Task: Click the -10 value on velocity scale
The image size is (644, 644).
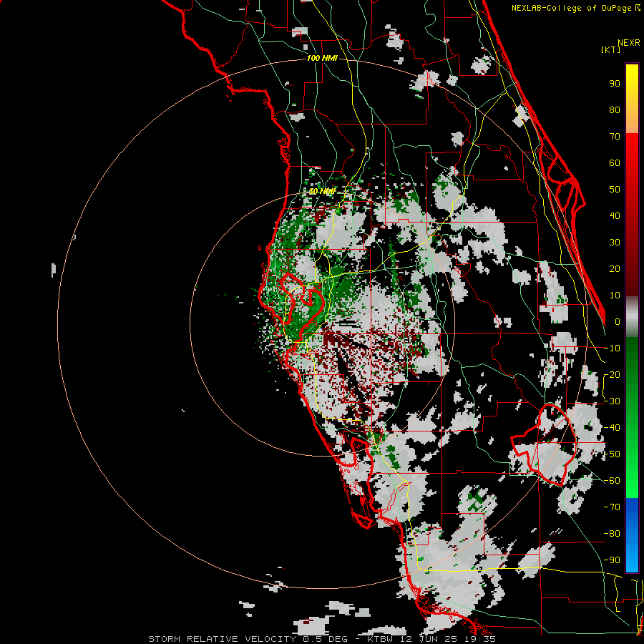Action: tap(612, 348)
